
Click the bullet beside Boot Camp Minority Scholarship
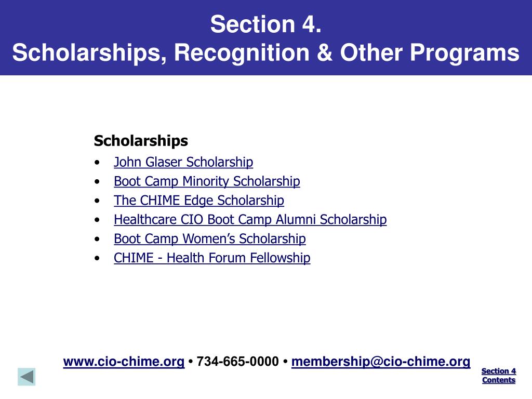tap(97, 182)
